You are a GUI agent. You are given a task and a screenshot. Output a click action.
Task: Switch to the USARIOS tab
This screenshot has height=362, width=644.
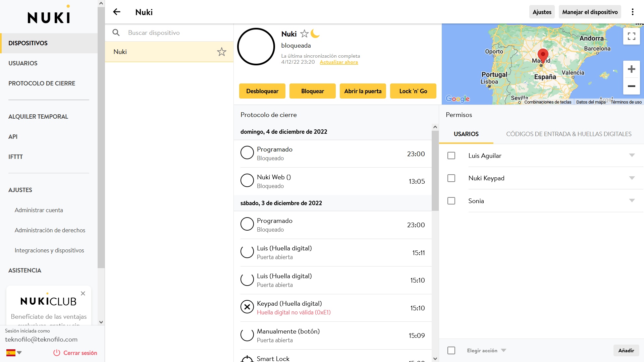(x=466, y=134)
